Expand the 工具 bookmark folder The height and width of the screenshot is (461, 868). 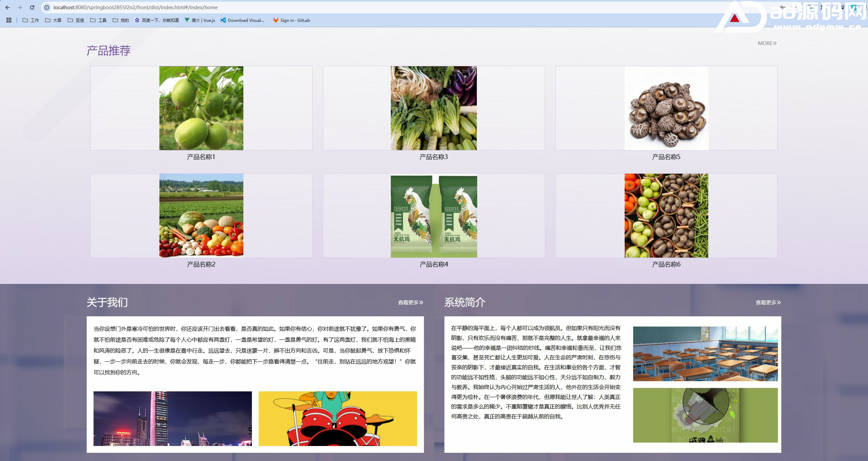98,20
